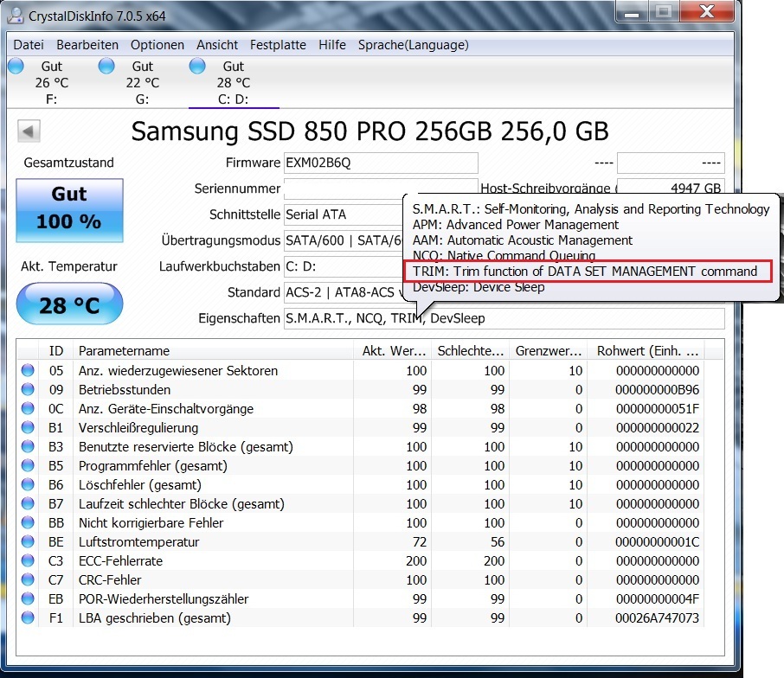Sort by Parametername column header

213,351
